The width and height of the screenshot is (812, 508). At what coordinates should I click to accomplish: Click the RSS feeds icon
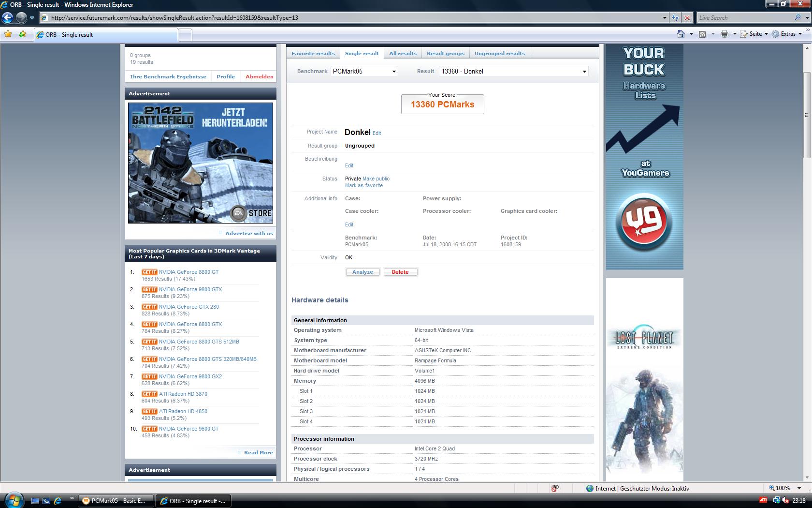click(702, 34)
